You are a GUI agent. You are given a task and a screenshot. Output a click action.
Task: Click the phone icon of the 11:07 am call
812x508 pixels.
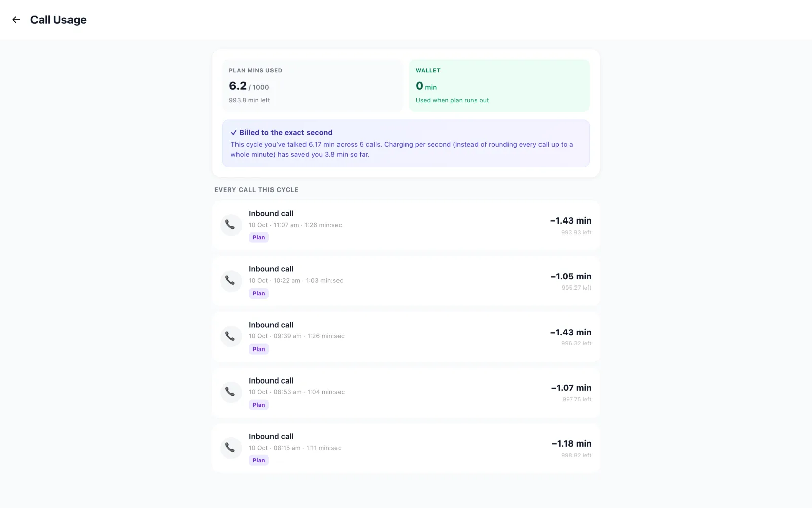(x=230, y=225)
